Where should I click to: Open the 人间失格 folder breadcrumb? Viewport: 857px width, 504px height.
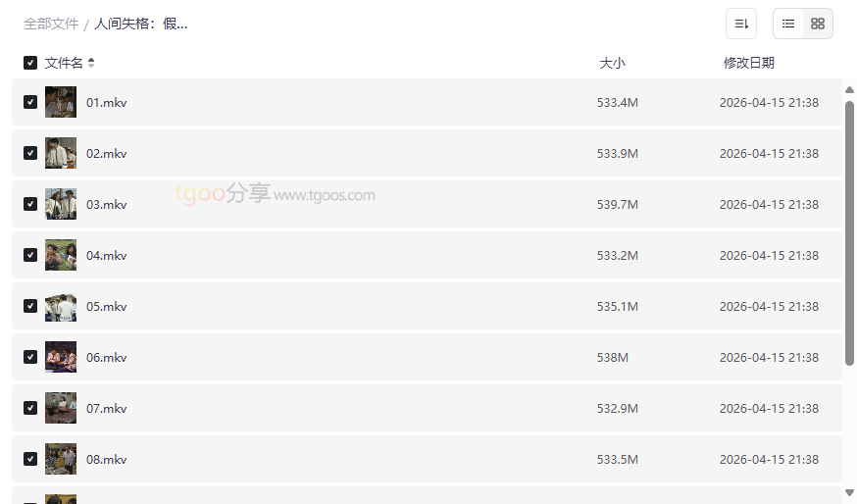click(141, 24)
